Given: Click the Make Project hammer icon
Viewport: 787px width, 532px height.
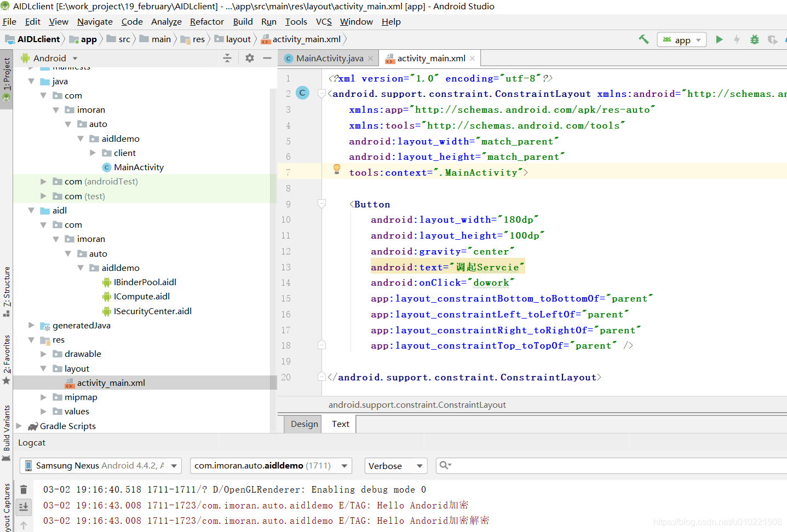Looking at the screenshot, I should point(644,39).
